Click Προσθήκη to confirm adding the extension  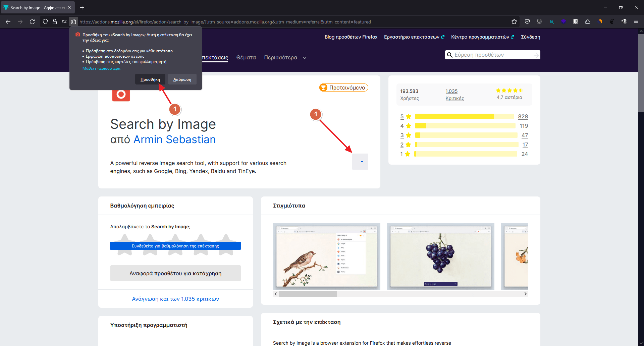point(150,79)
